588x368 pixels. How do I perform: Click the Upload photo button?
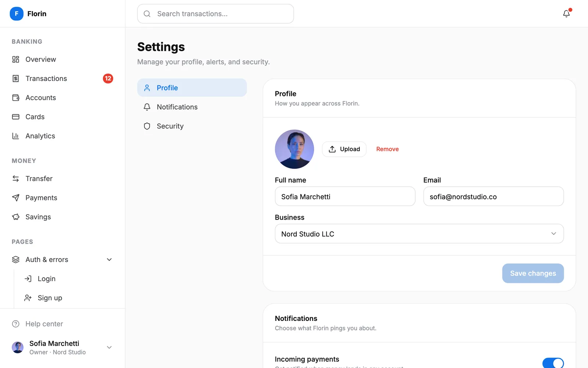coord(344,149)
